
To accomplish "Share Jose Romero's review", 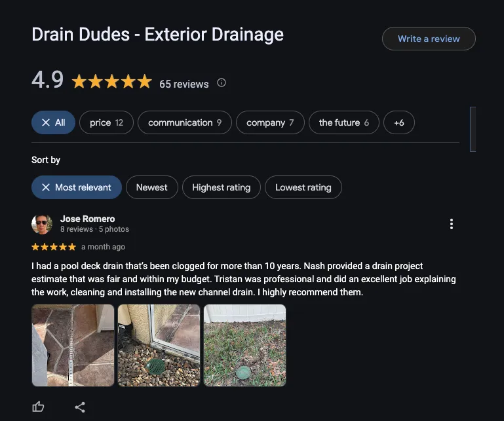I will (80, 407).
